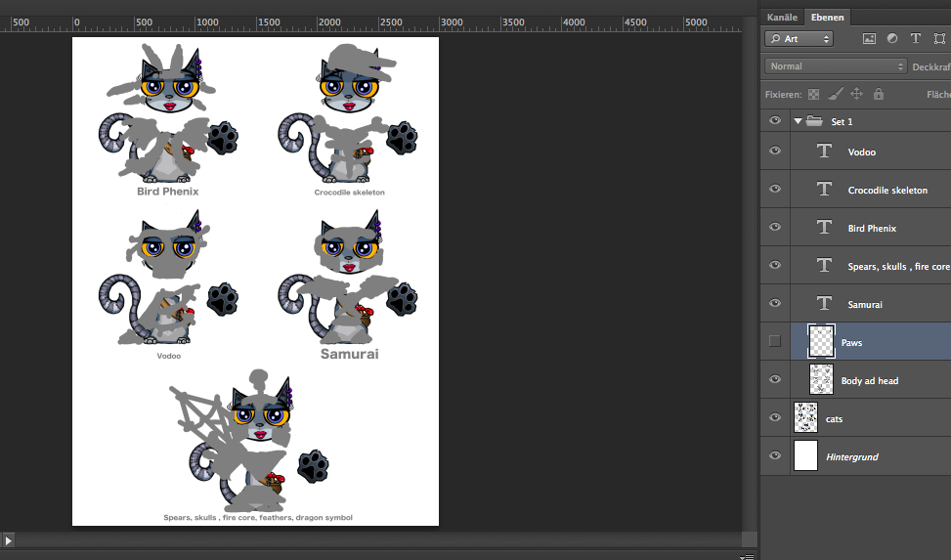
Task: Select the cats layer thumbnail
Action: point(805,417)
